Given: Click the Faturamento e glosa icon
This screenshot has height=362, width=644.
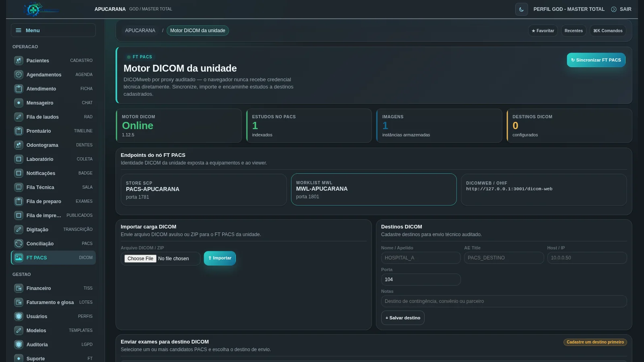Looking at the screenshot, I should pyautogui.click(x=19, y=302).
